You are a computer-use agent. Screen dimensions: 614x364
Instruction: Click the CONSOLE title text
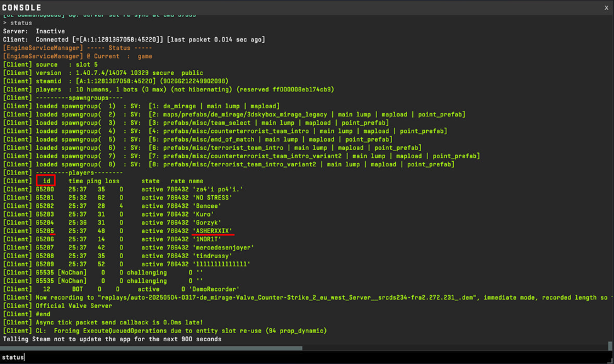point(22,7)
